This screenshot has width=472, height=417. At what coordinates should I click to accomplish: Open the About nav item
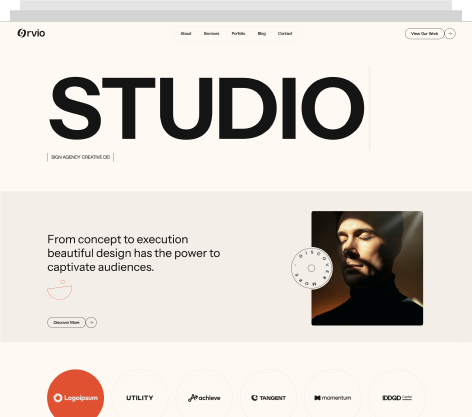pos(186,34)
